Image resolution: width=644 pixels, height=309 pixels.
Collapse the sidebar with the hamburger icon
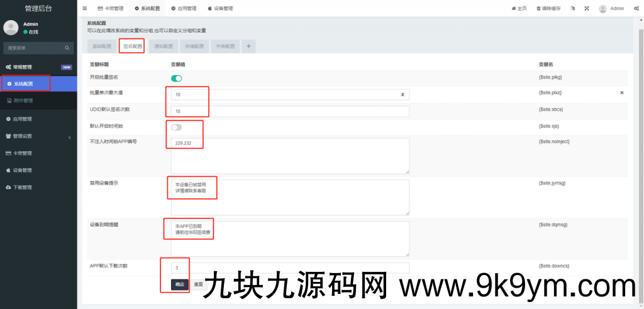tap(85, 8)
